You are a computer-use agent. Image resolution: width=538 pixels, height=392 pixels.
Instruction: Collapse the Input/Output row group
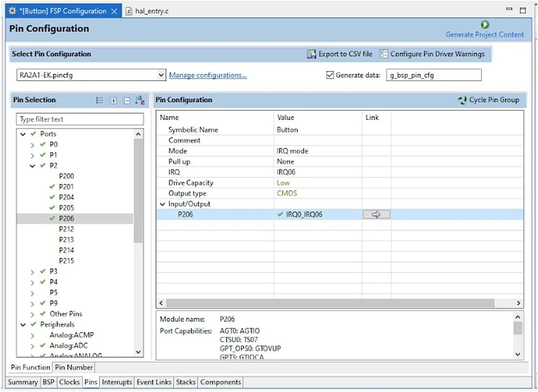[162, 204]
